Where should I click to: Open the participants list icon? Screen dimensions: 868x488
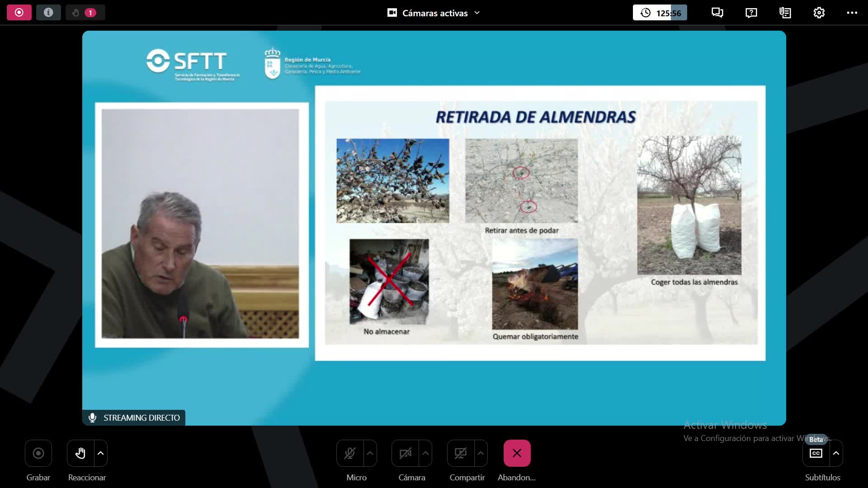pyautogui.click(x=785, y=13)
